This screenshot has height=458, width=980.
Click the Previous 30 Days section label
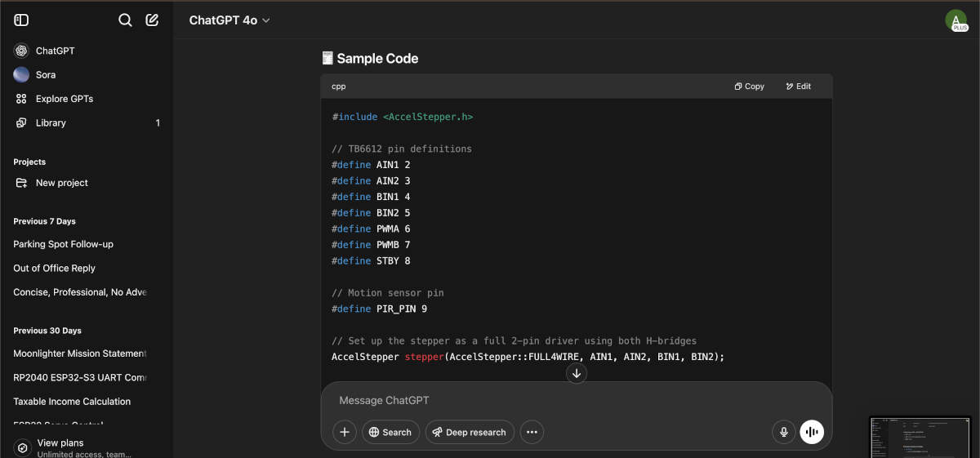47,331
